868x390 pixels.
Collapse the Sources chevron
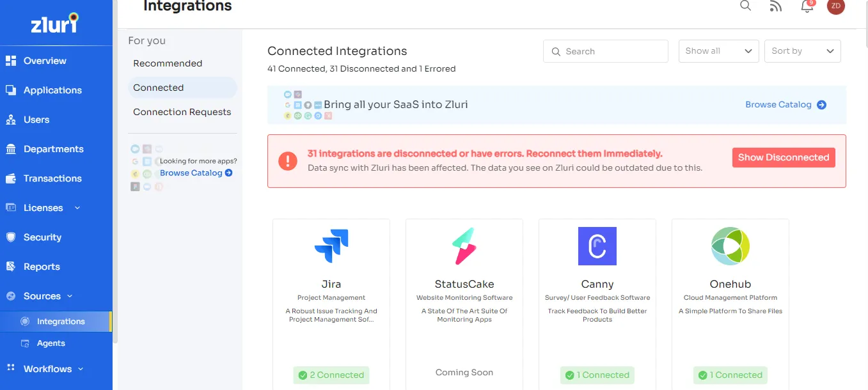70,296
